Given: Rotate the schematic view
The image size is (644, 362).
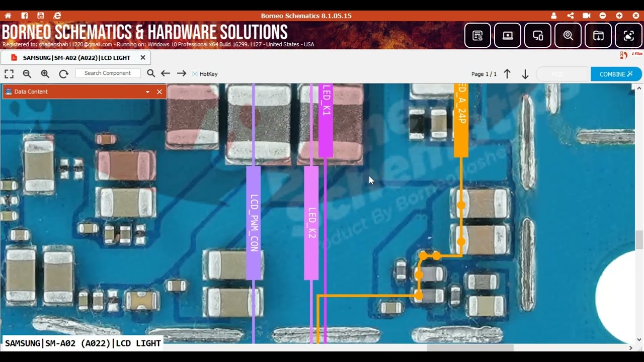Looking at the screenshot, I should [x=63, y=74].
